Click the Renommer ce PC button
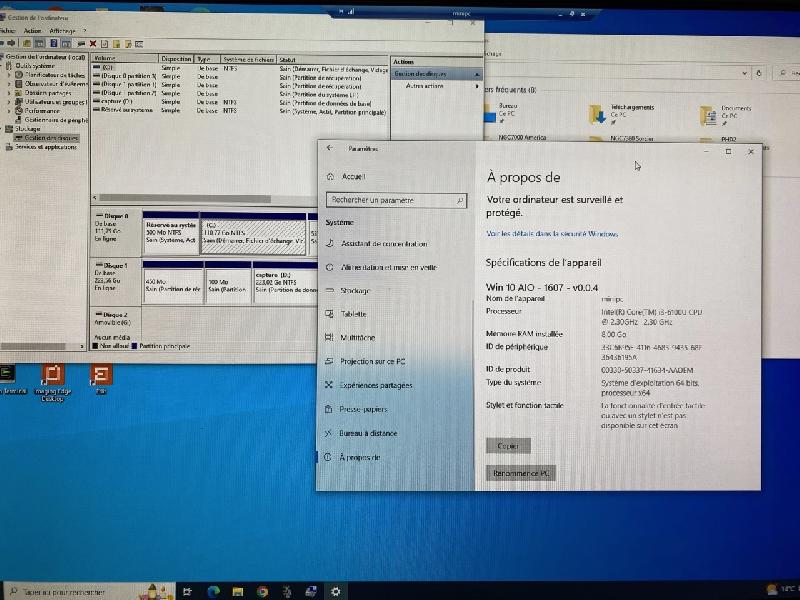800x600 pixels. [x=520, y=473]
